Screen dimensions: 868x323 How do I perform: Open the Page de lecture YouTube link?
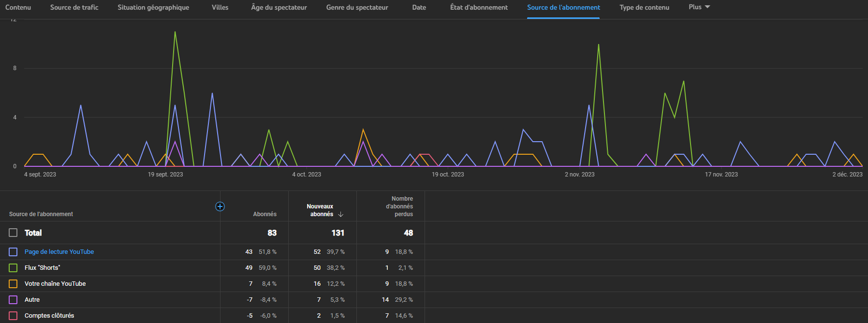click(59, 252)
